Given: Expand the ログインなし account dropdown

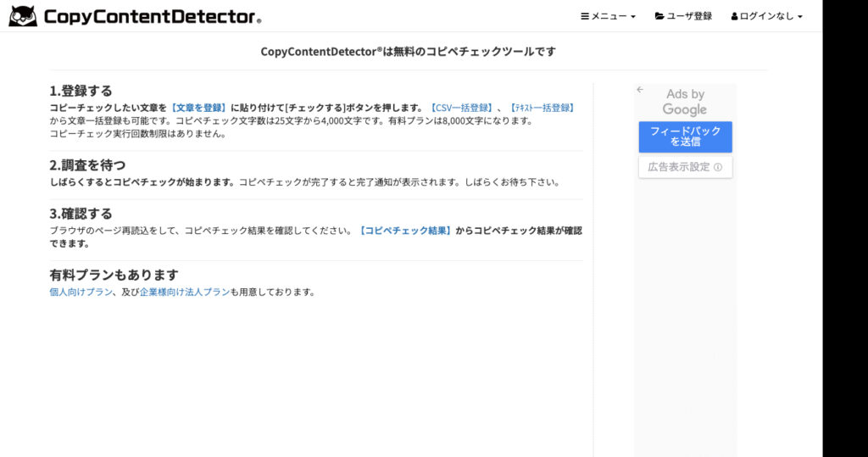Looking at the screenshot, I should pos(766,16).
